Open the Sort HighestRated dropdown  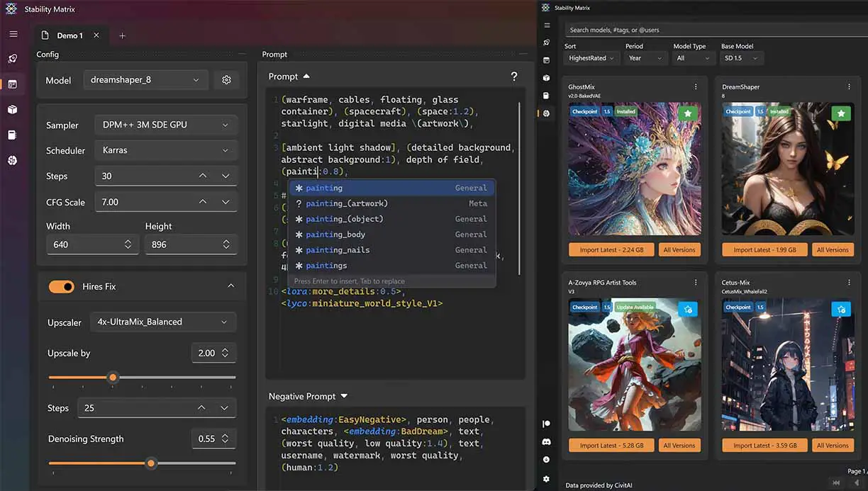[592, 58]
